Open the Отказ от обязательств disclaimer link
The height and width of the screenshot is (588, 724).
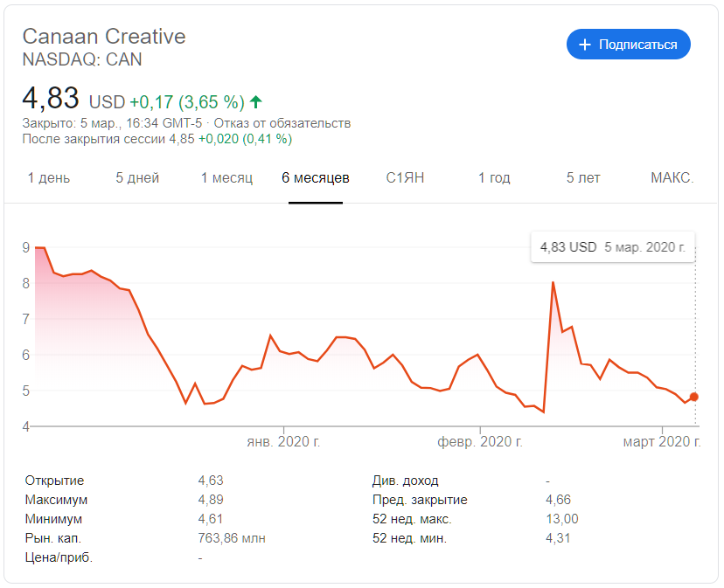(x=282, y=123)
